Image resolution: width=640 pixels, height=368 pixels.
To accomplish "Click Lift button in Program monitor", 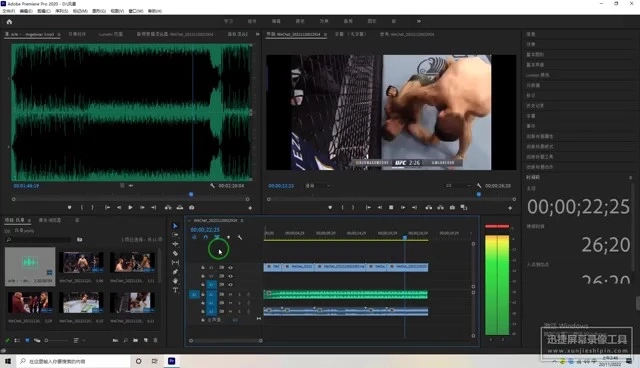I will pos(429,208).
